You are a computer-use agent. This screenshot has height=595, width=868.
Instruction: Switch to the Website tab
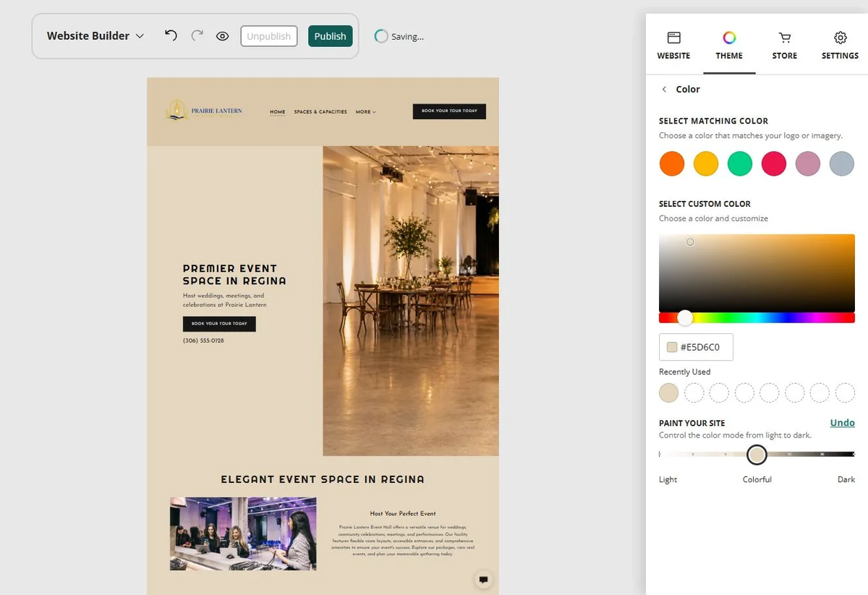[673, 46]
